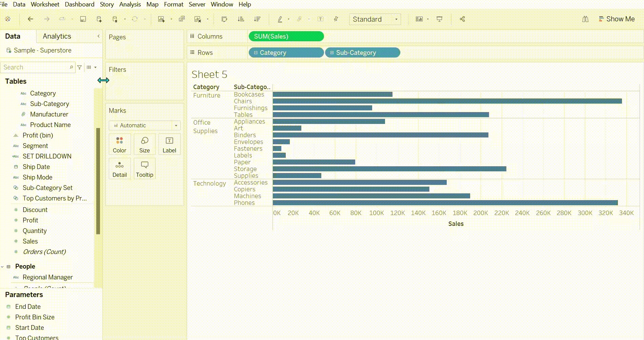
Task: Open the Worksheet menu
Action: pos(45,4)
